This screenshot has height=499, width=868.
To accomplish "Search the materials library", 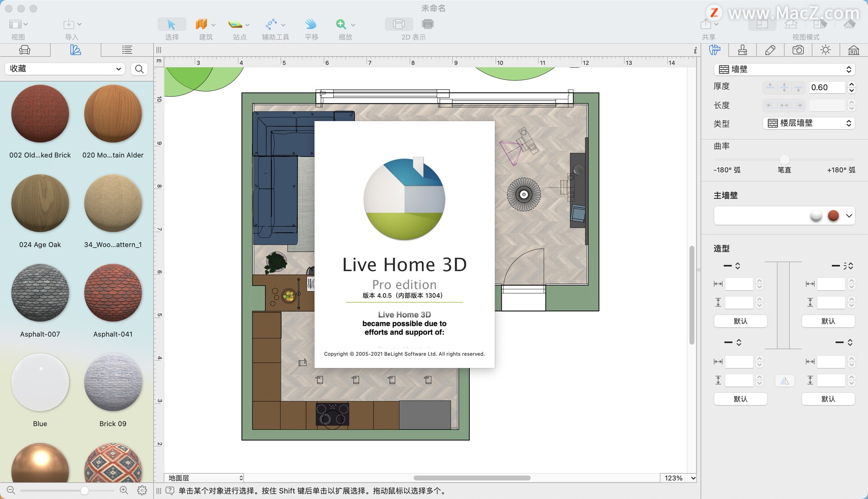I will tap(139, 69).
